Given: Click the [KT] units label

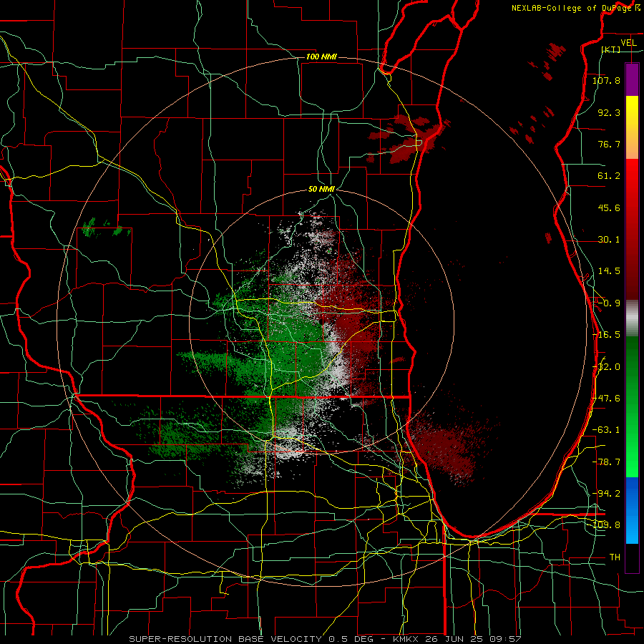Looking at the screenshot, I should 611,49.
